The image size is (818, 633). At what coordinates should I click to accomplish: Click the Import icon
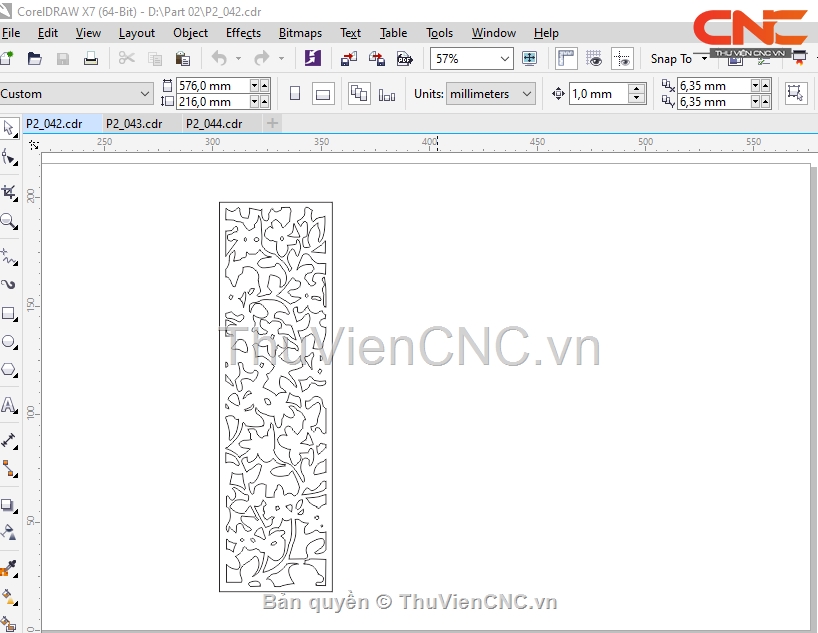(348, 58)
